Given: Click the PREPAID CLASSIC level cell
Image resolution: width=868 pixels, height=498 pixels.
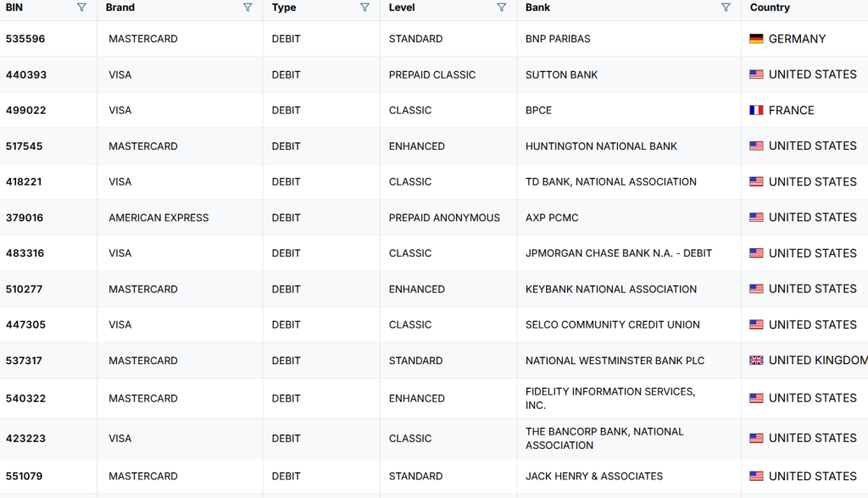Looking at the screenshot, I should point(432,75).
